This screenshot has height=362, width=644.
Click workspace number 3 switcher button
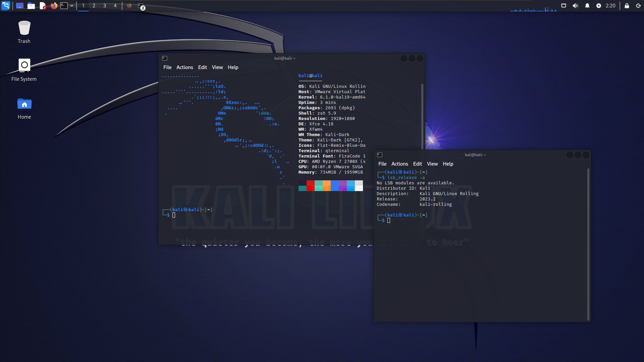coord(104,5)
